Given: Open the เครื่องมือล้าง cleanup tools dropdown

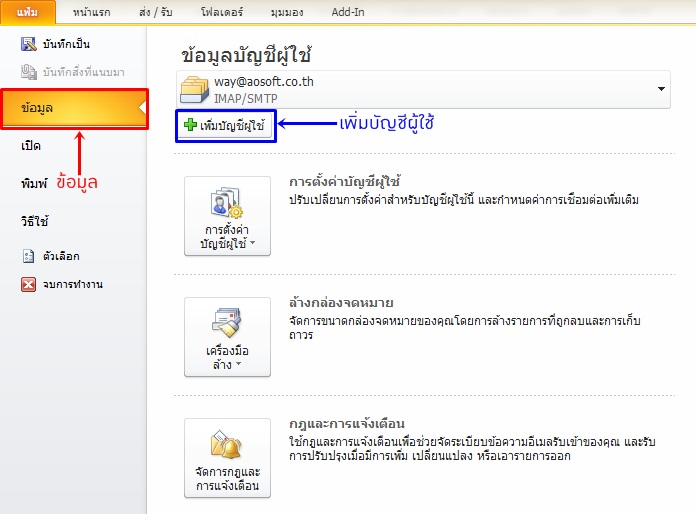Looking at the screenshot, I should pos(227,337).
